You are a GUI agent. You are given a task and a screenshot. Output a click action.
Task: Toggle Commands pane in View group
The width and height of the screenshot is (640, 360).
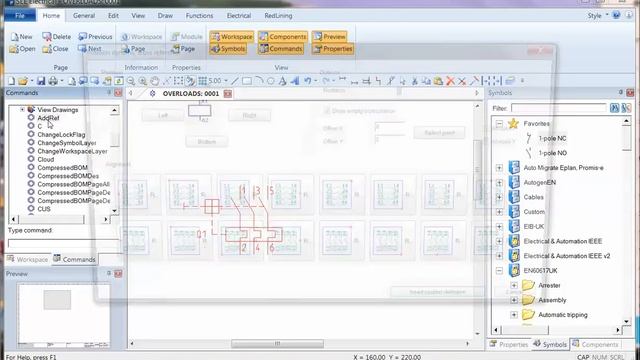click(x=281, y=49)
